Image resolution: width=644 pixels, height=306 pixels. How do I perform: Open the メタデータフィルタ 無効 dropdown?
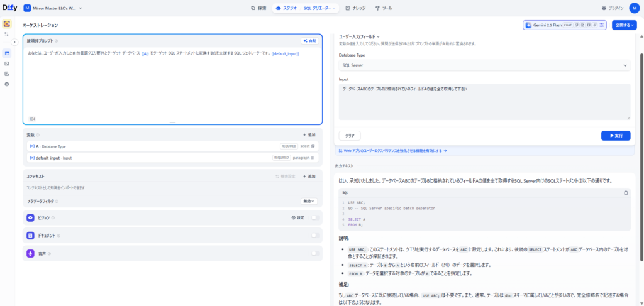[x=309, y=201]
